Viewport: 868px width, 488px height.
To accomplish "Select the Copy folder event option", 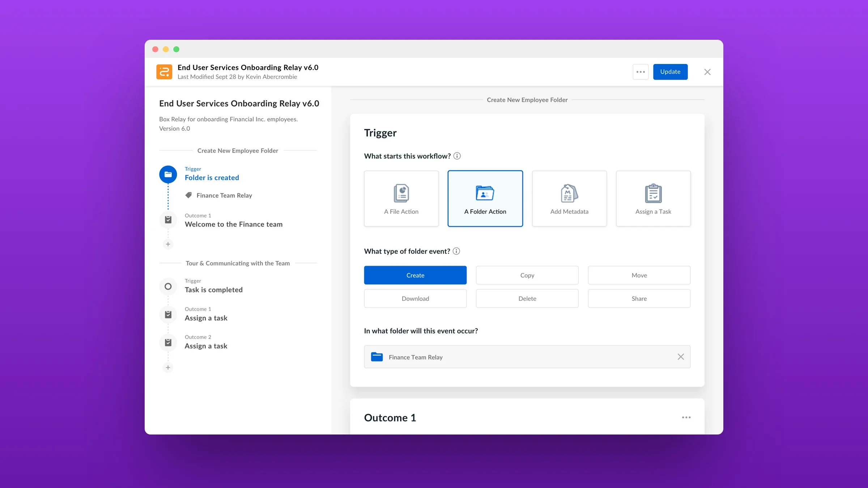I will coord(527,275).
